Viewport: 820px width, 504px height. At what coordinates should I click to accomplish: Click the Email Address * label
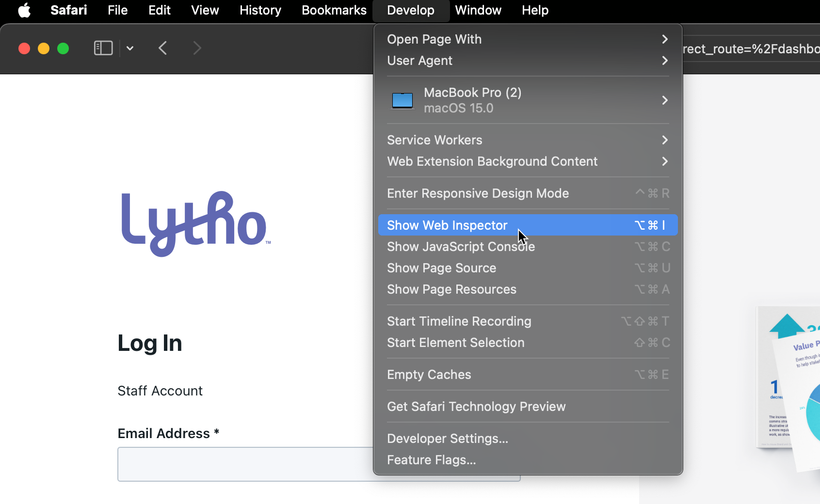tap(169, 433)
